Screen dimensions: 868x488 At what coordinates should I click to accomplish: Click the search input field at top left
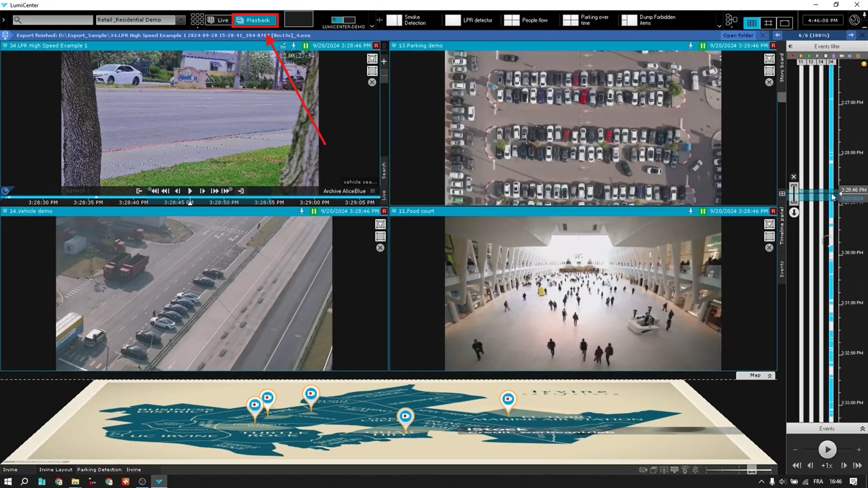(x=53, y=20)
